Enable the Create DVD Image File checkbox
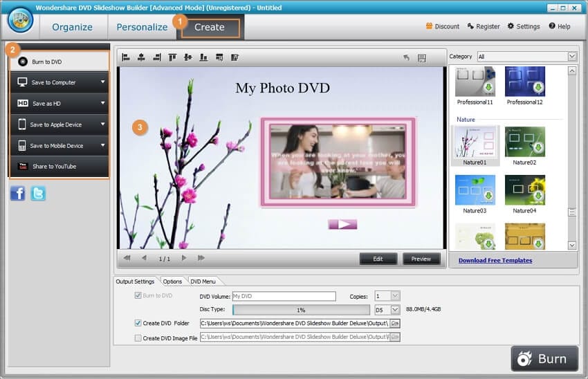 point(138,338)
